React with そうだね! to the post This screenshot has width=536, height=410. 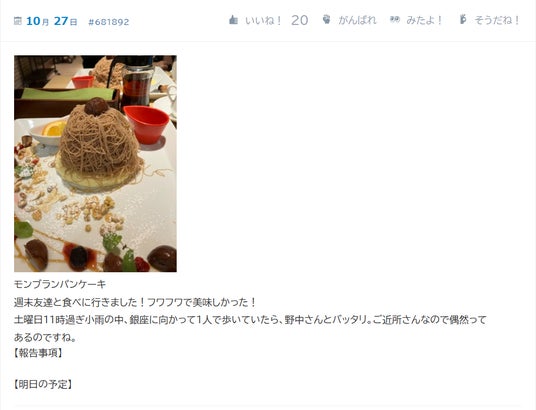497,20
